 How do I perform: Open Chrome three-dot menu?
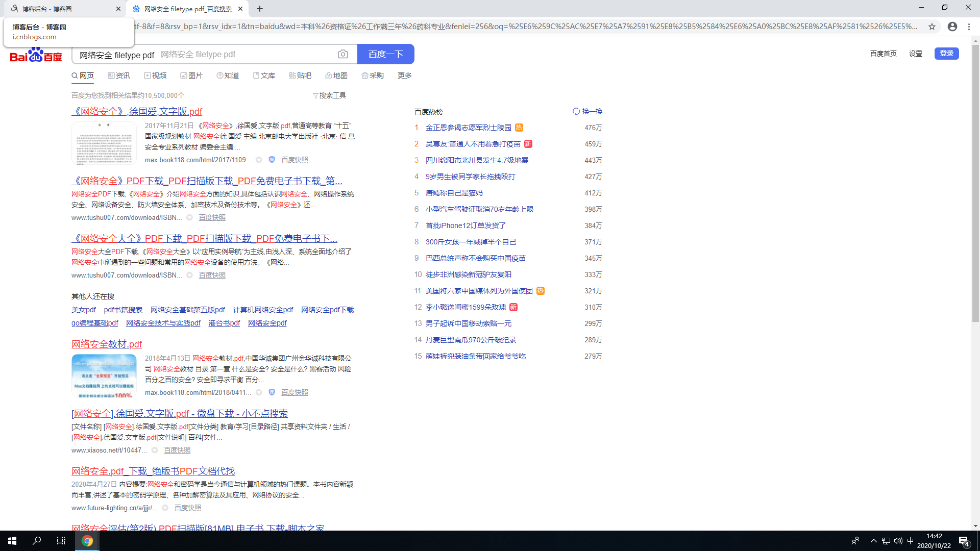coord(969,27)
